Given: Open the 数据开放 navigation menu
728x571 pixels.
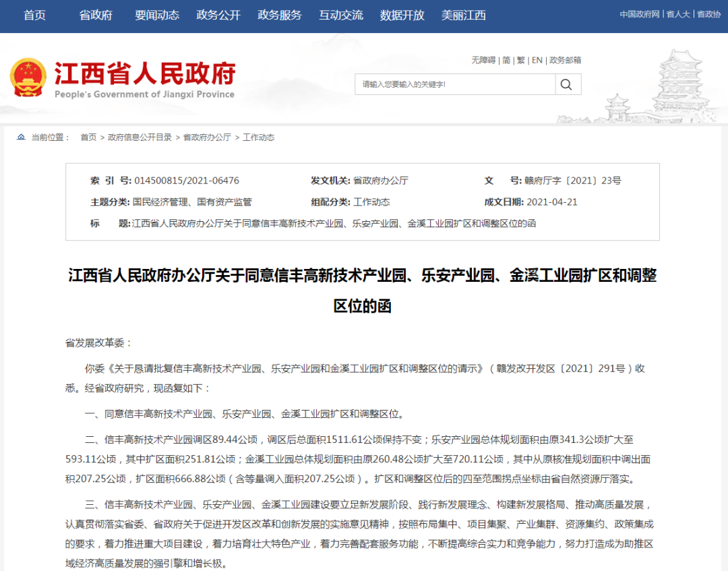Looking at the screenshot, I should click(402, 16).
